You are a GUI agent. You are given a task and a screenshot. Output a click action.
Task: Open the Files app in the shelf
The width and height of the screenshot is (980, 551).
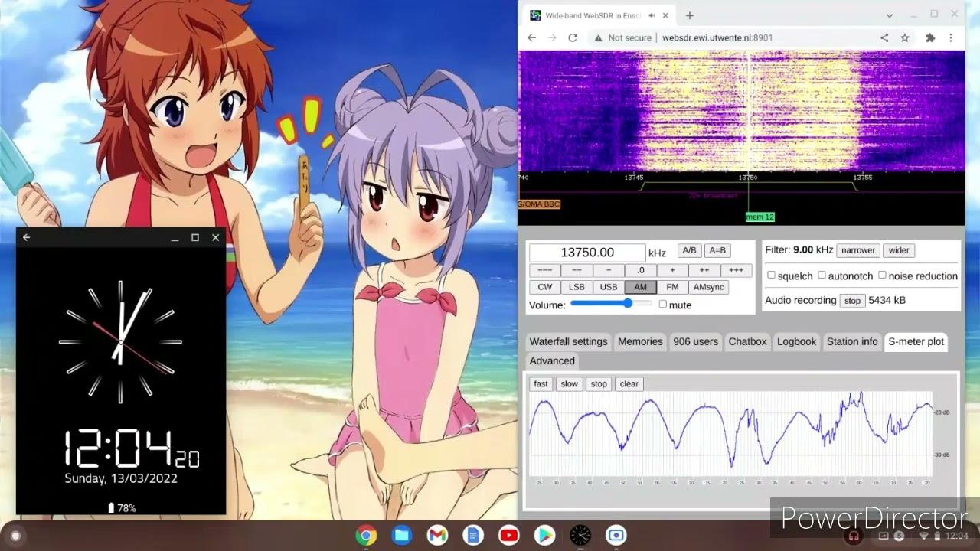401,535
